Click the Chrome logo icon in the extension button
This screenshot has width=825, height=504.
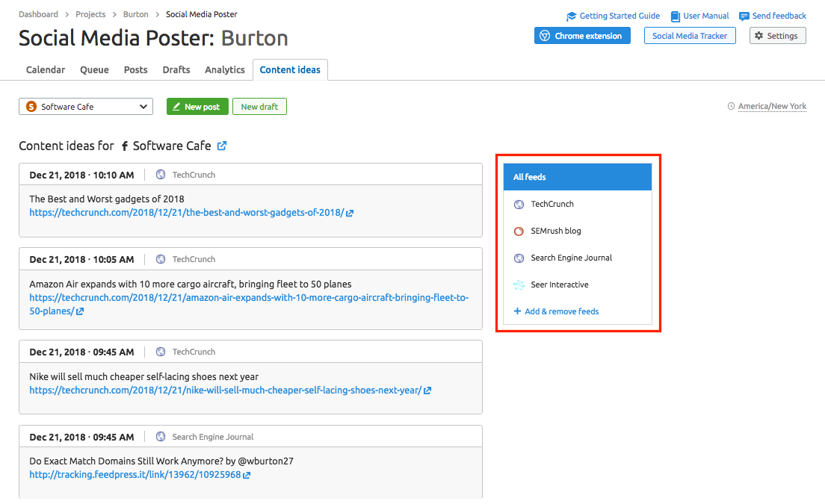coord(545,36)
